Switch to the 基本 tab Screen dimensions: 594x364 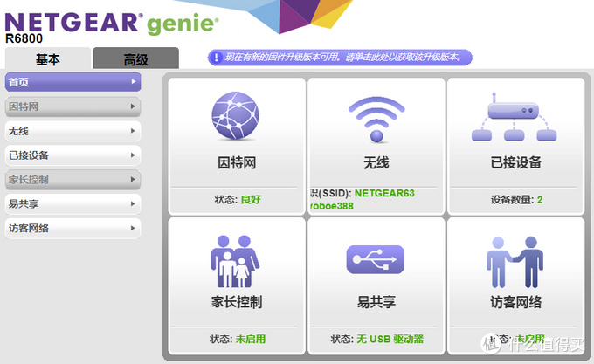[x=48, y=58]
